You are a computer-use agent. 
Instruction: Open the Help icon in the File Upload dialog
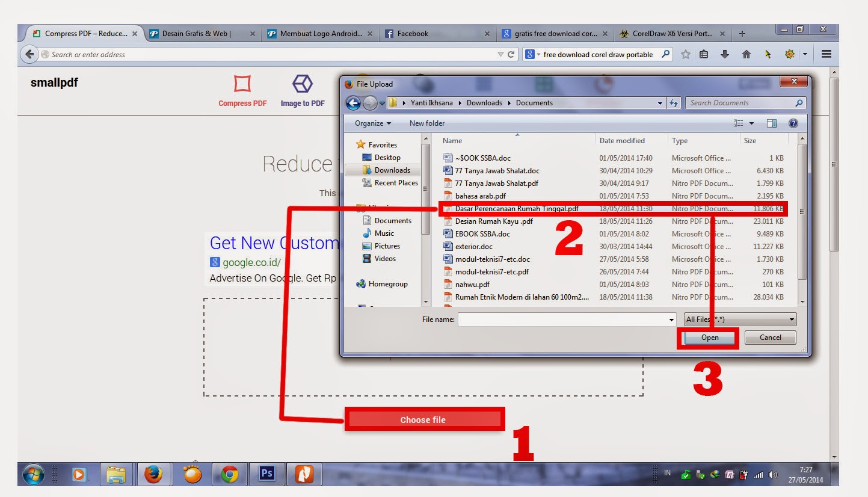point(793,123)
